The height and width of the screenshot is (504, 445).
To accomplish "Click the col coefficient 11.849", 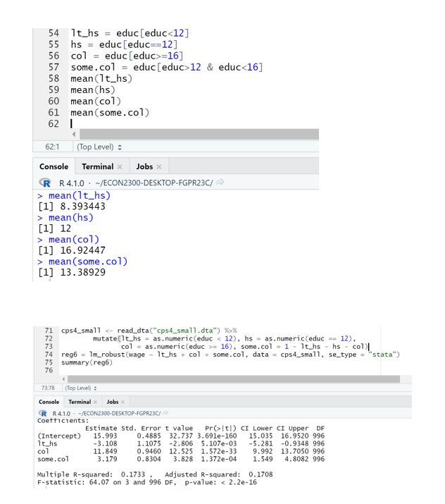I will pos(105,451).
